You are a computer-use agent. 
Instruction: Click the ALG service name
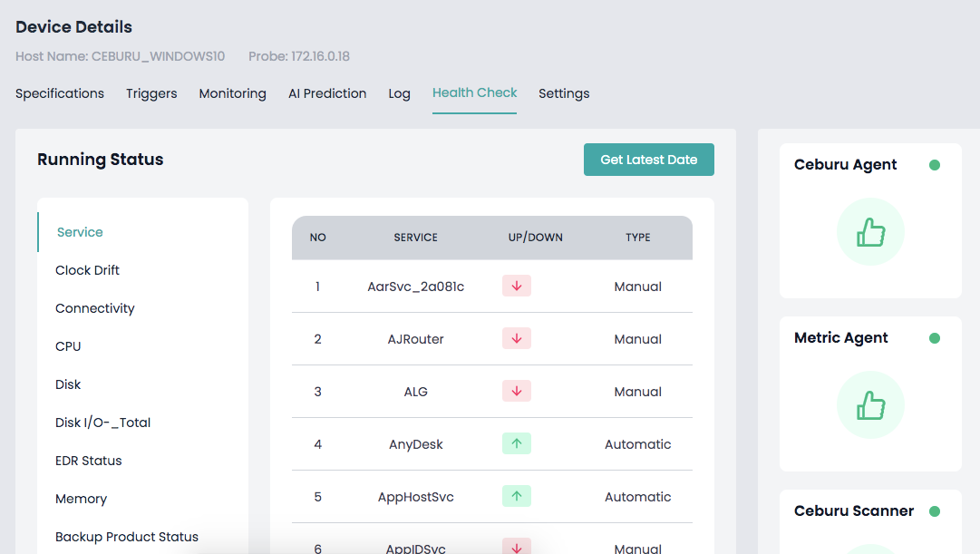(x=415, y=392)
